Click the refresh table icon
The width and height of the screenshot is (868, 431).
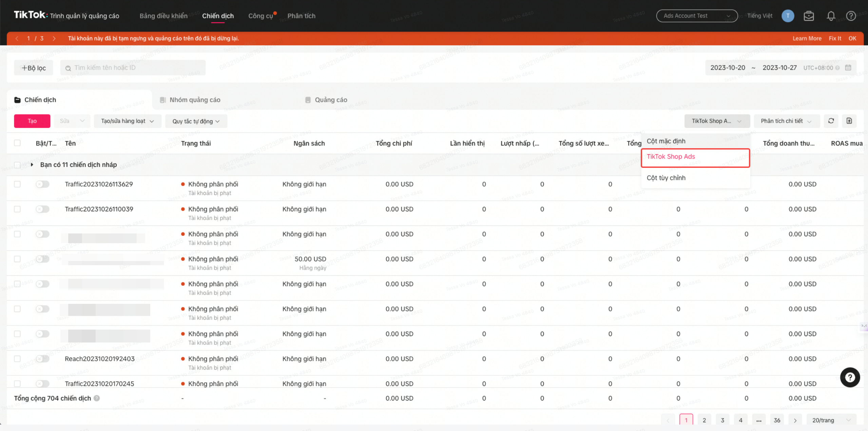click(831, 121)
